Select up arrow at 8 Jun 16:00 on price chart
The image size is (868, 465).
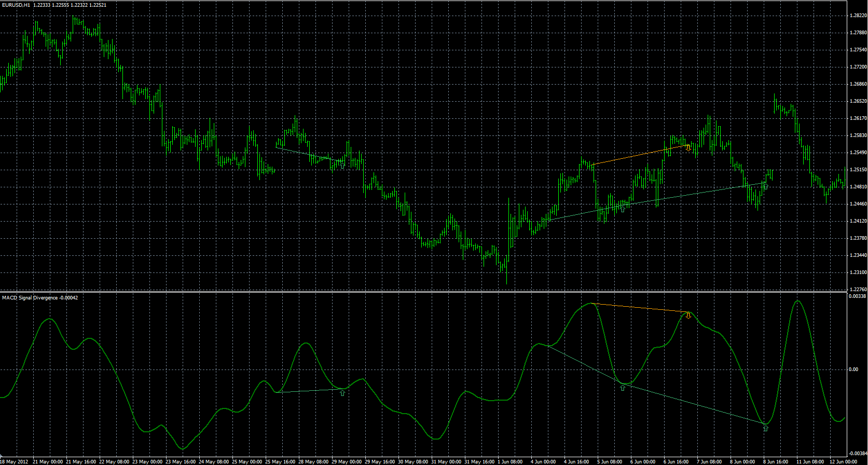(x=766, y=186)
